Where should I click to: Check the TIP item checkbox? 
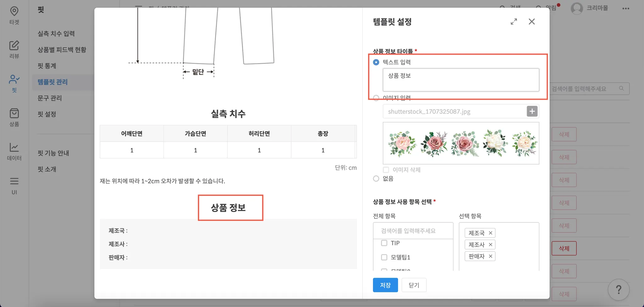pos(384,243)
